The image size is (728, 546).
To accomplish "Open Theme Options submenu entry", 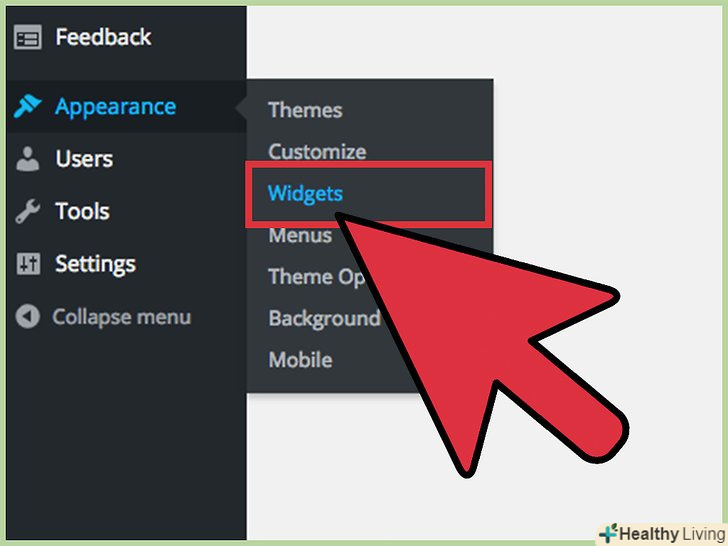I will 316,277.
